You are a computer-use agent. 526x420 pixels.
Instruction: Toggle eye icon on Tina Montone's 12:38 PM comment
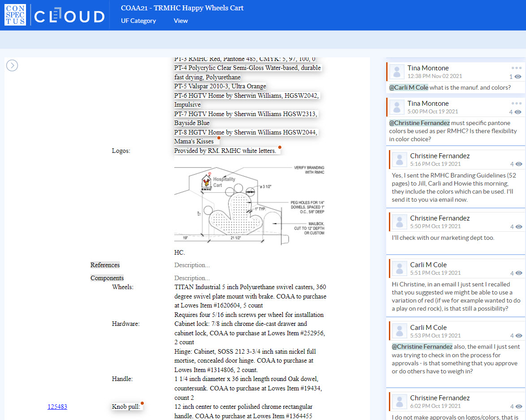coord(518,77)
